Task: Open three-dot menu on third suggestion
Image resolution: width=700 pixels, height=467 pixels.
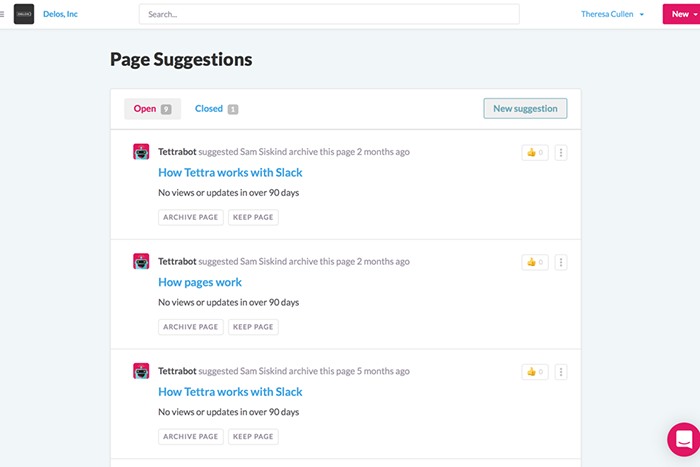Action: 561,372
